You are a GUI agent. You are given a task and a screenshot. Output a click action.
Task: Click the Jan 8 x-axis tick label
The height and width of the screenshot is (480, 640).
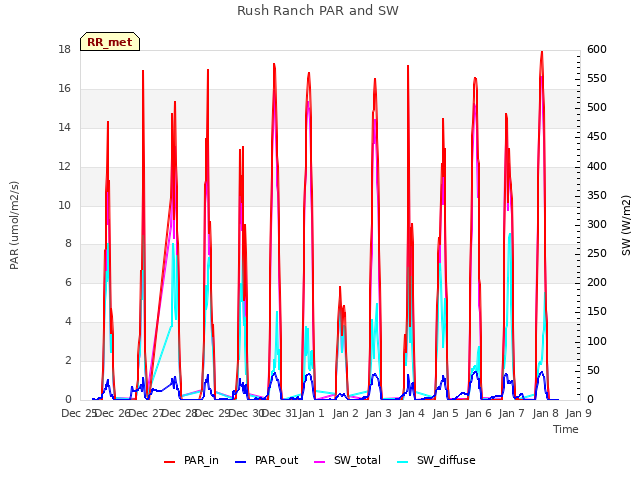coord(545,413)
